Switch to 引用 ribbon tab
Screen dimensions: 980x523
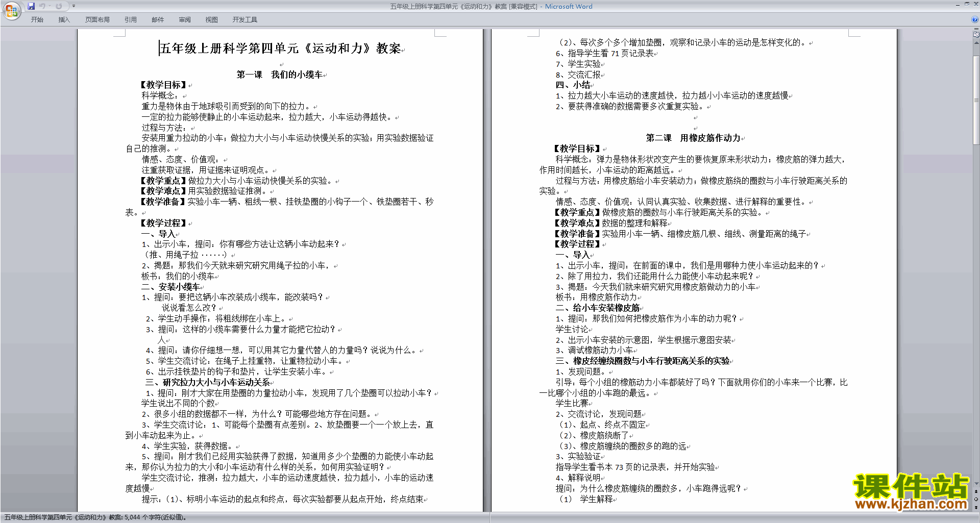tap(131, 20)
